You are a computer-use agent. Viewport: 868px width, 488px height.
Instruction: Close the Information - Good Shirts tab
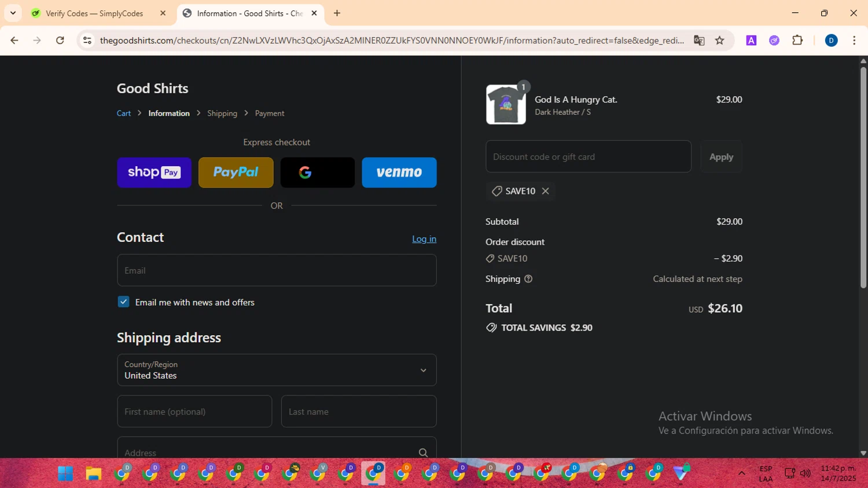click(314, 13)
